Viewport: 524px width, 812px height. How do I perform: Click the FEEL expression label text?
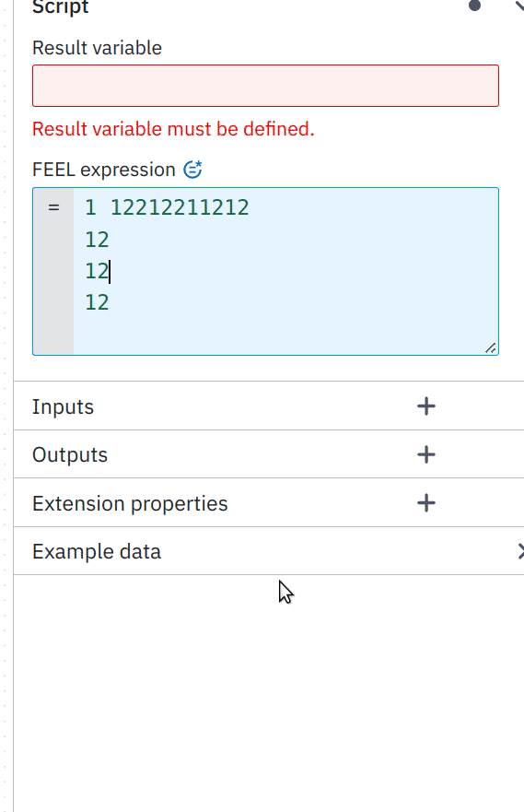(104, 170)
